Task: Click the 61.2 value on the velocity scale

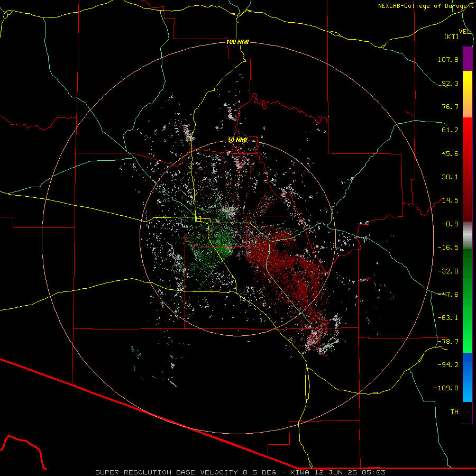Action: 450,130
